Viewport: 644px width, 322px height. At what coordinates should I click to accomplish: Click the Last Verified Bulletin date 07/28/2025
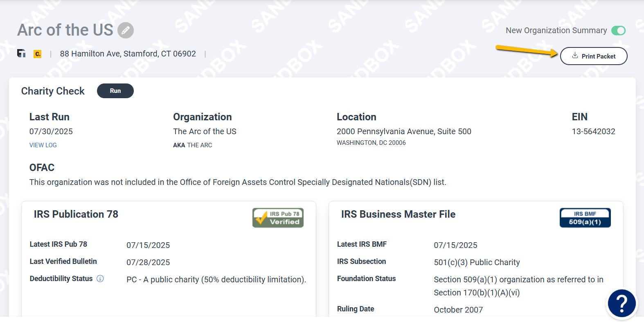(148, 262)
